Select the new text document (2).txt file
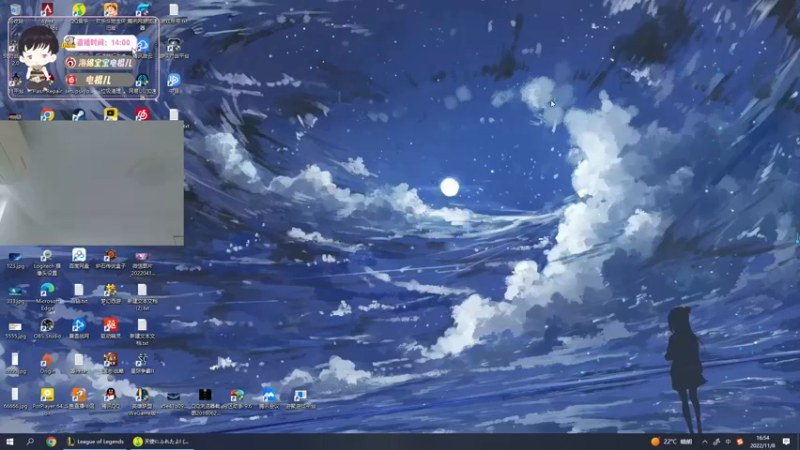Screen dimensions: 800x450 pos(142,297)
